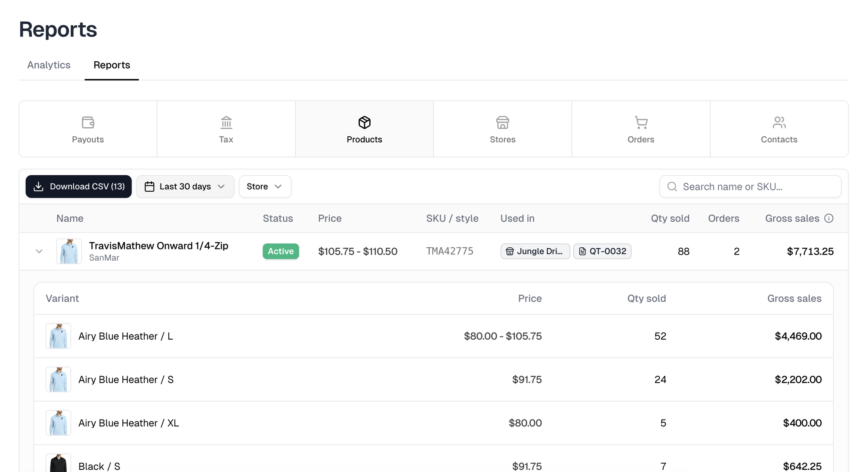Click the Products box icon
This screenshot has width=868, height=472.
(x=365, y=122)
